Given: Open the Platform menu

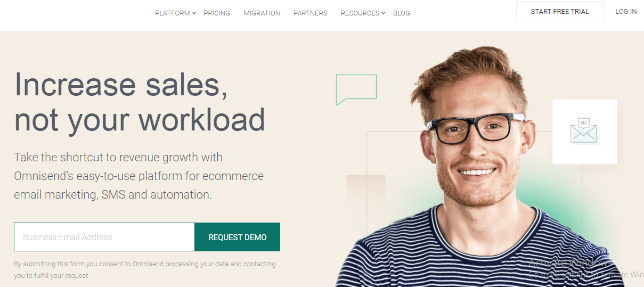Looking at the screenshot, I should click(x=173, y=13).
